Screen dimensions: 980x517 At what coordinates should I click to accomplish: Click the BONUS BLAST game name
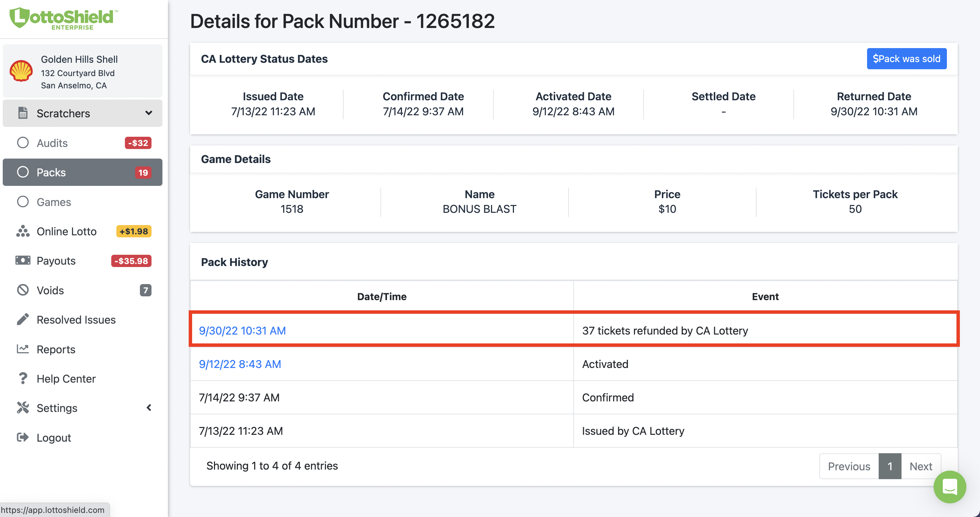pyautogui.click(x=479, y=209)
